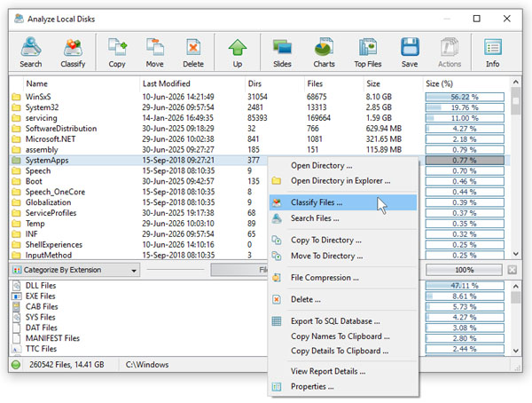Viewport: 532px width, 403px height.
Task: Open the Charts tool
Action: [324, 52]
